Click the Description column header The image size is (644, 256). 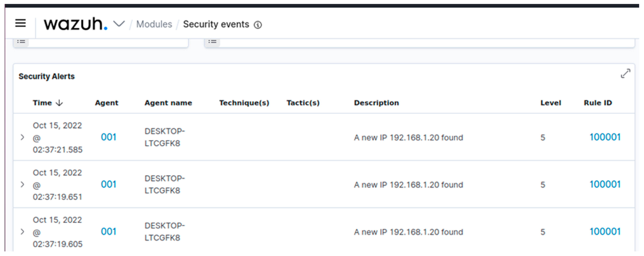click(x=376, y=103)
